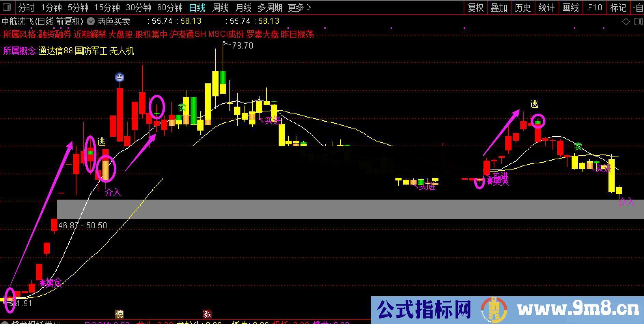Image resolution: width=644 pixels, height=324 pixels.
Task: Switch to the 月线 monthly chart
Action: (243, 8)
